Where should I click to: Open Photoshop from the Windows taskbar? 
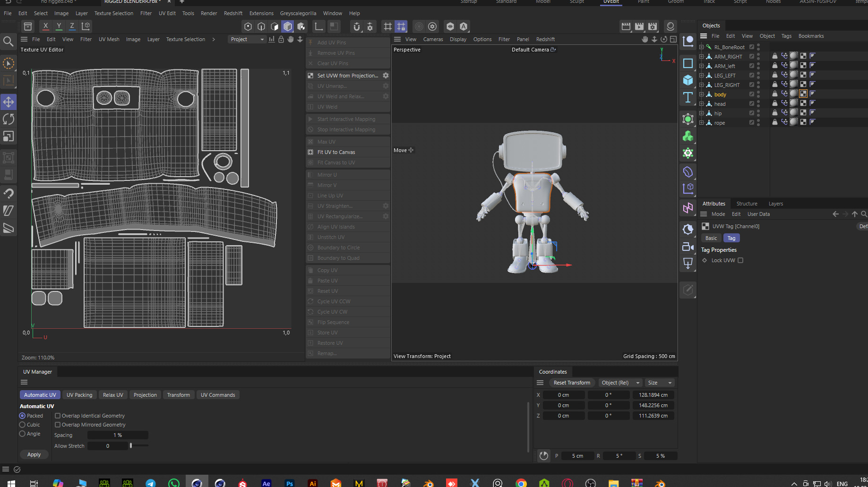tap(290, 483)
